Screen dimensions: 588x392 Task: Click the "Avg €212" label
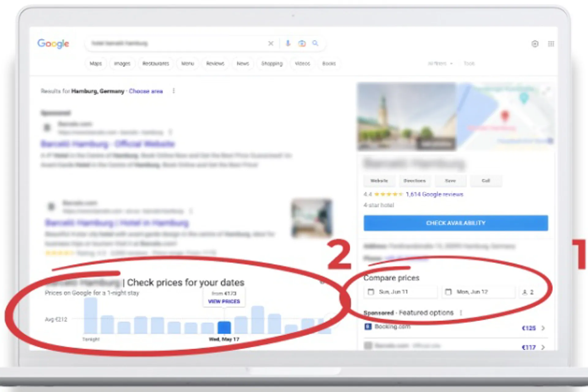tap(56, 319)
